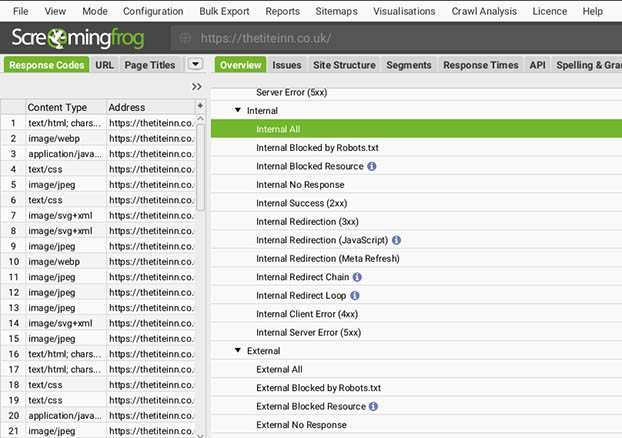Switch to the Site Structure tab
This screenshot has height=438, width=622.
point(344,65)
